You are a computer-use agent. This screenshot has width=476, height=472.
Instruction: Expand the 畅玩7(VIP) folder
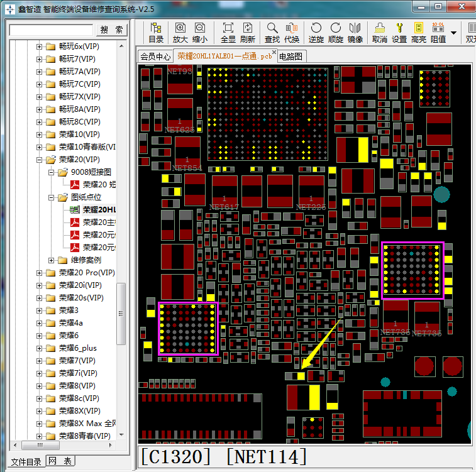click(x=39, y=59)
